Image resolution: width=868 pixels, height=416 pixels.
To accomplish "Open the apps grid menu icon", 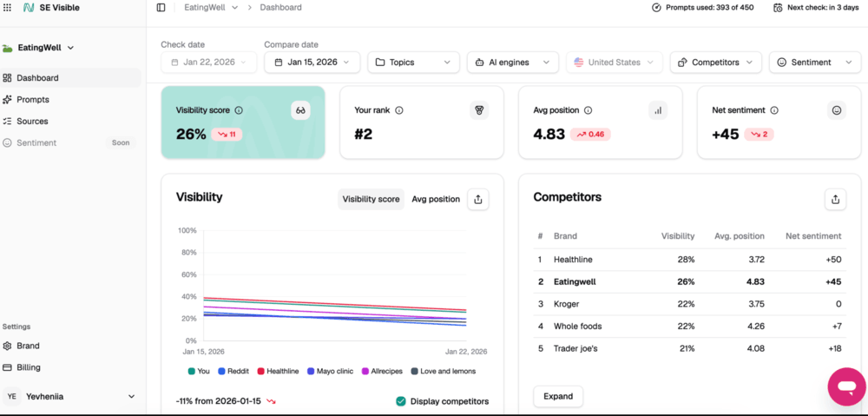I will click(7, 8).
